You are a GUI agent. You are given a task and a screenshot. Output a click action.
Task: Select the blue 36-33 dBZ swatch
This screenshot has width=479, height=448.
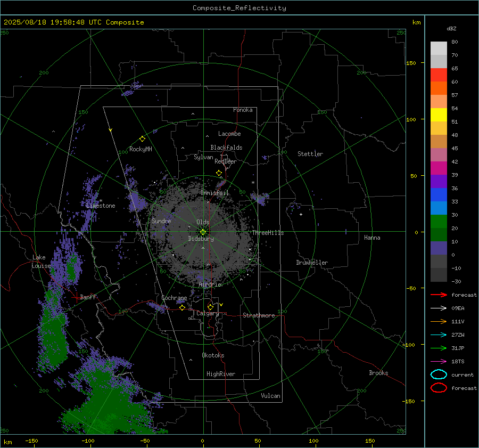(x=439, y=195)
